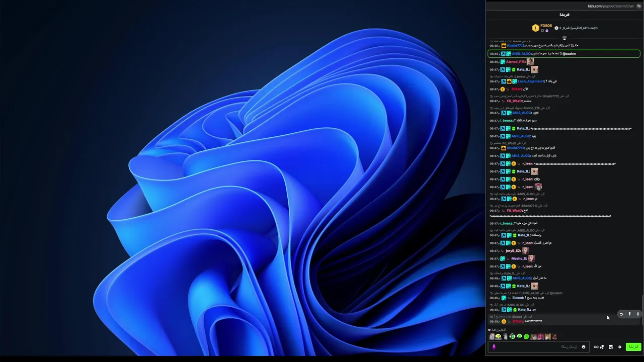
Task: Click the avatar emote in r_leen's message
Action: click(x=538, y=187)
